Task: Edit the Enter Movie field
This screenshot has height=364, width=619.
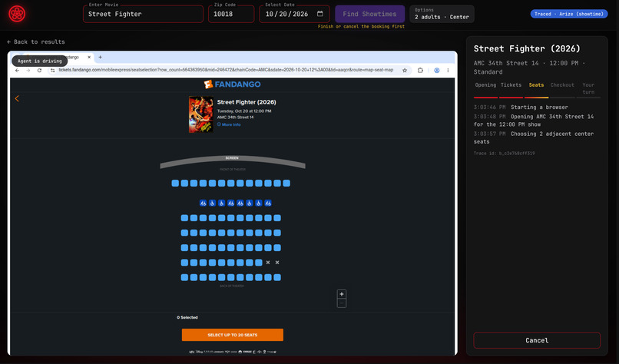Action: [x=144, y=14]
